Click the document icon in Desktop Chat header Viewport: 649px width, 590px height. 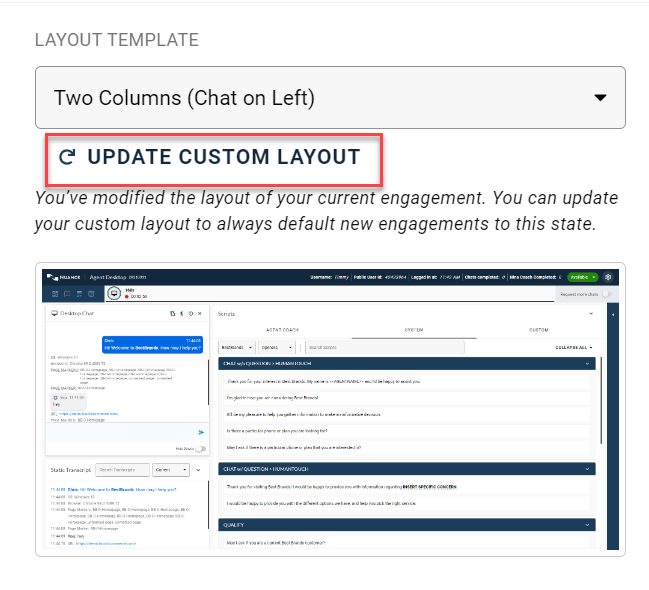coord(173,313)
